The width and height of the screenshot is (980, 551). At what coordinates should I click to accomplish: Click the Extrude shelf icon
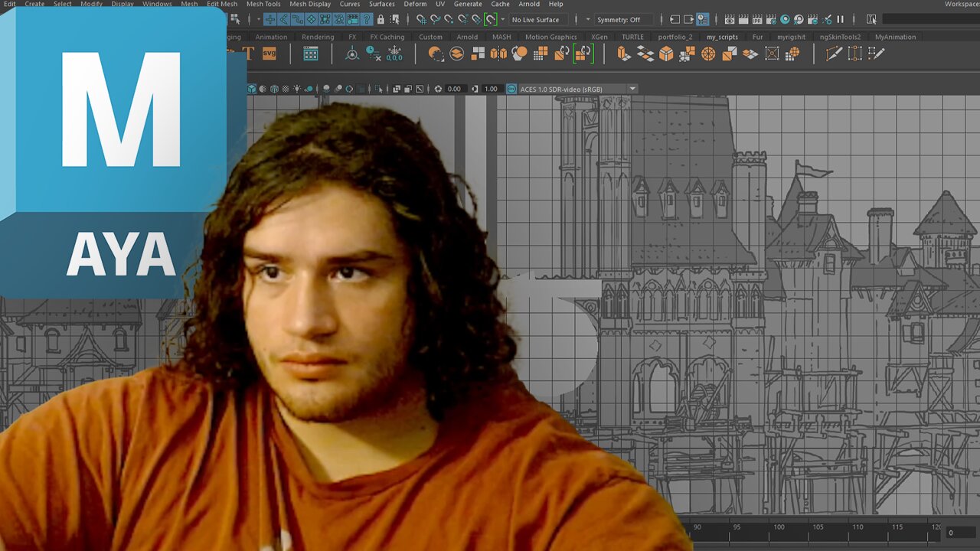624,54
